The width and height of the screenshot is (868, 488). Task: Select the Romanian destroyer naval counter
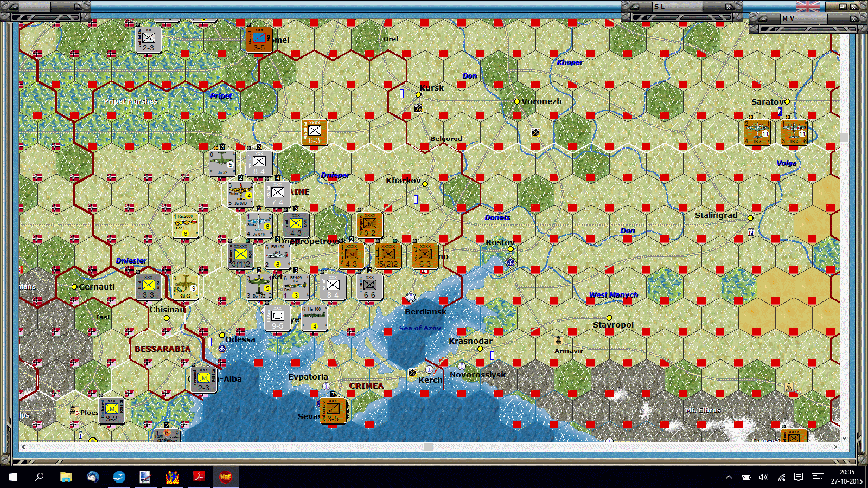[x=168, y=436]
